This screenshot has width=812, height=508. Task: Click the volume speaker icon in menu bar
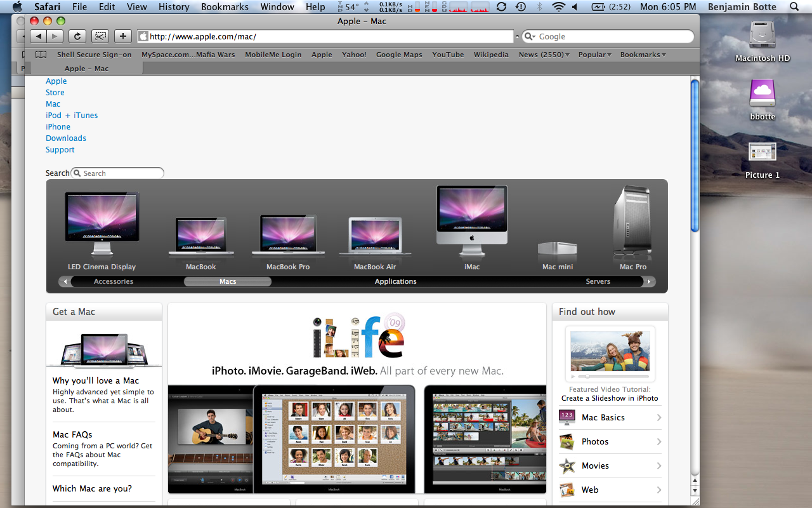click(574, 7)
